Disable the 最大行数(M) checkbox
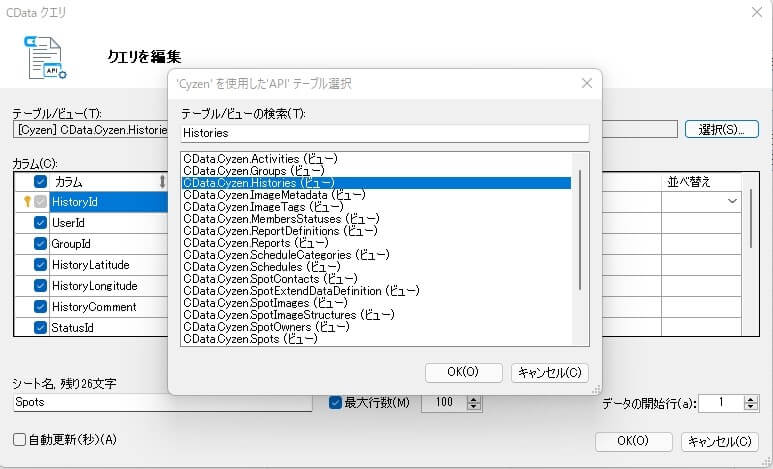 (x=335, y=402)
